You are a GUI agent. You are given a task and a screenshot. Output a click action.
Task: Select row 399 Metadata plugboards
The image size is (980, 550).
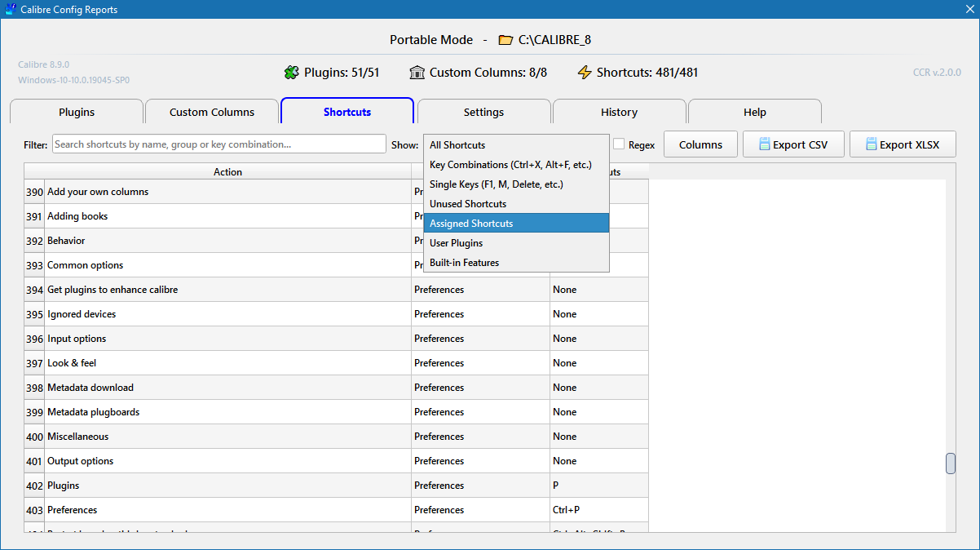coord(227,412)
